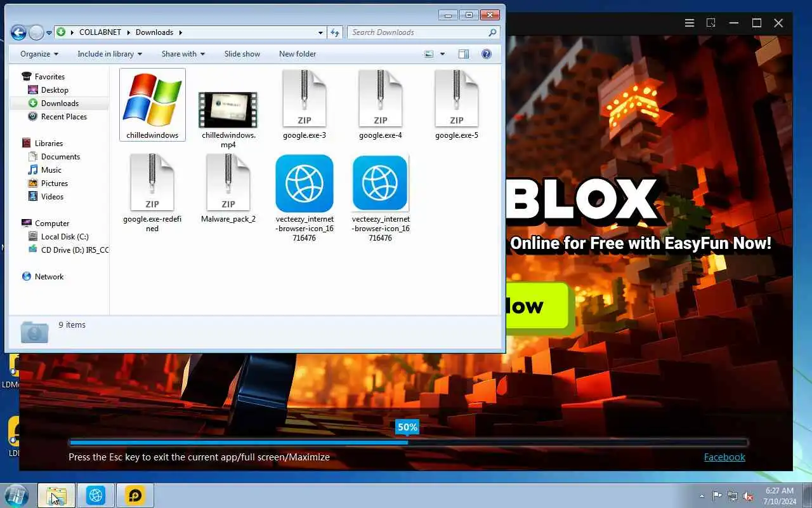
Task: Open the yellow LDPlayer taskbar icon
Action: pyautogui.click(x=134, y=495)
